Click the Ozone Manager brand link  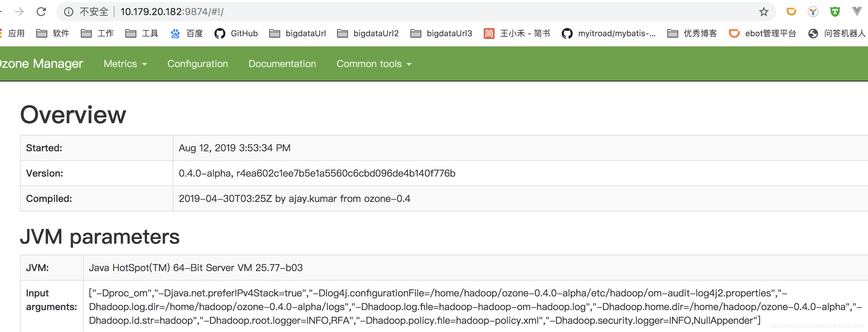[41, 64]
